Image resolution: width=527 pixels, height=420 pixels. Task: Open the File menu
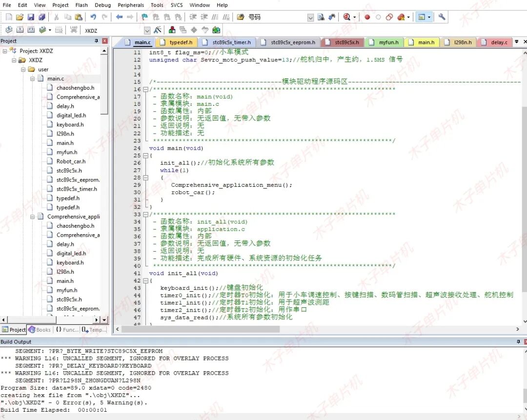click(x=7, y=5)
